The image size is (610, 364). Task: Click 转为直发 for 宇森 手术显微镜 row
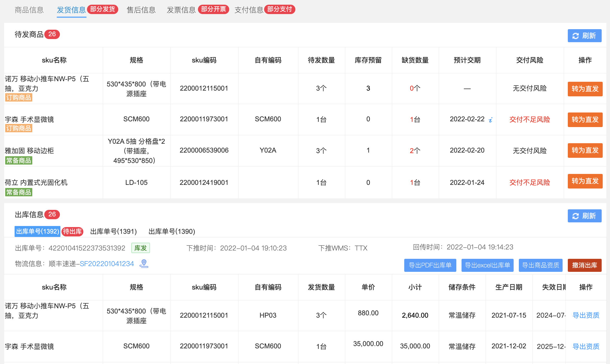click(585, 120)
